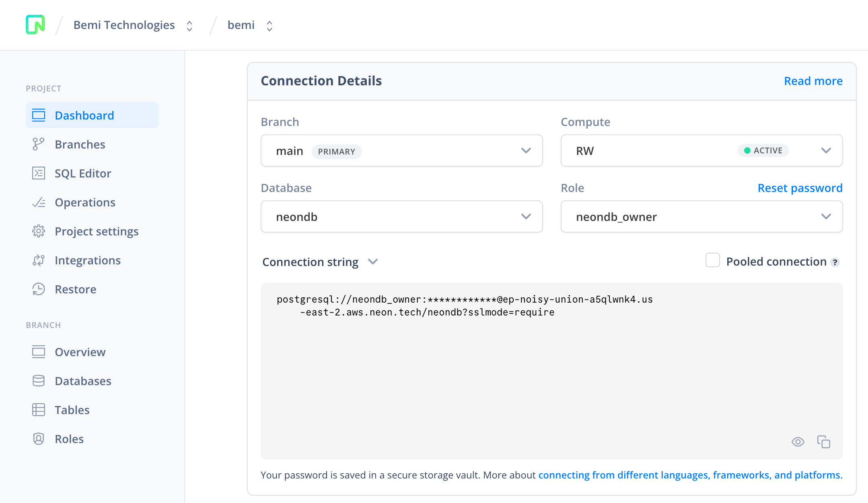Viewport: 868px width, 503px height.
Task: Click the Read more link
Action: 813,81
